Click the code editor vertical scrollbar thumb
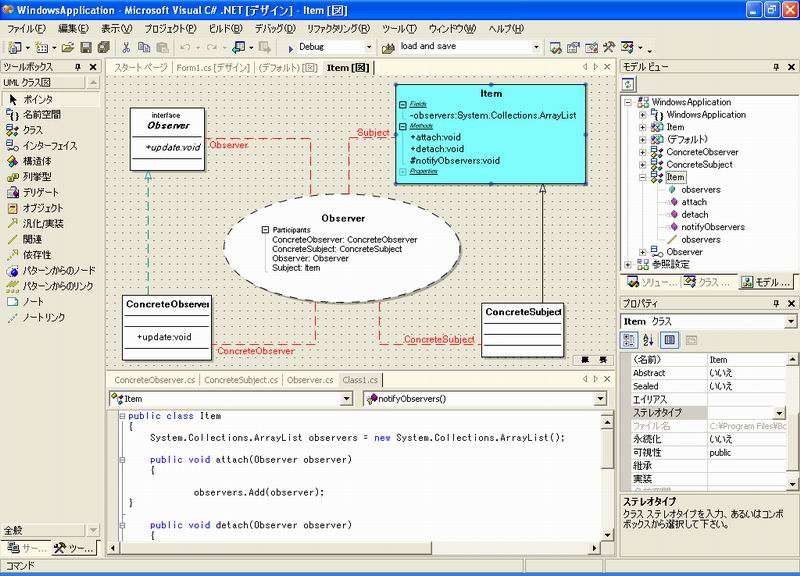Viewport: 800px width, 576px height. [608, 450]
